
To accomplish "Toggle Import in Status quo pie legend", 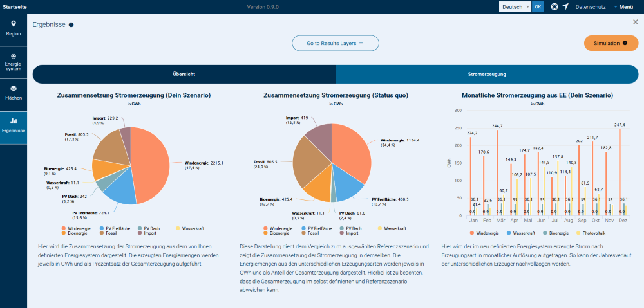I will click(x=348, y=233).
